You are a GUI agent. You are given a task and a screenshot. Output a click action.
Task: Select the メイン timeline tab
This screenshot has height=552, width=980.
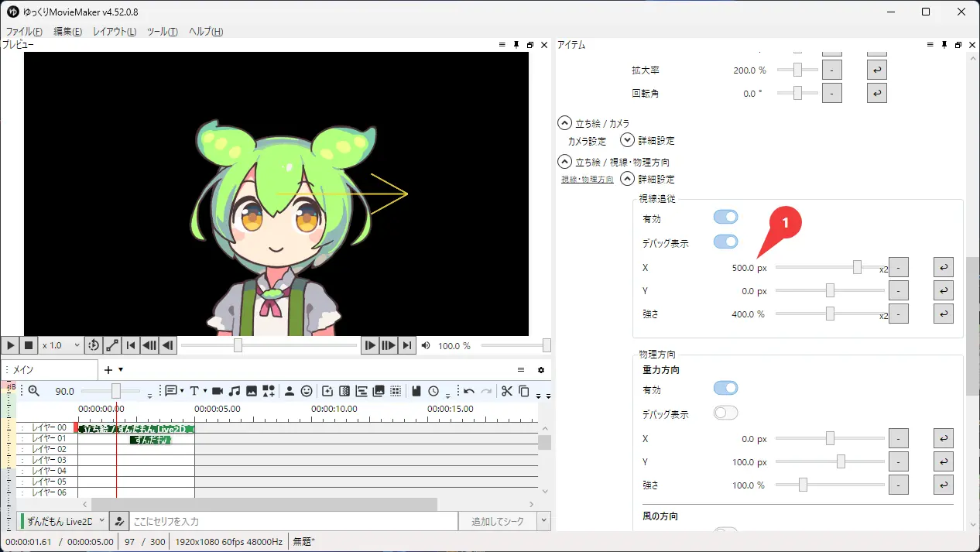click(50, 370)
